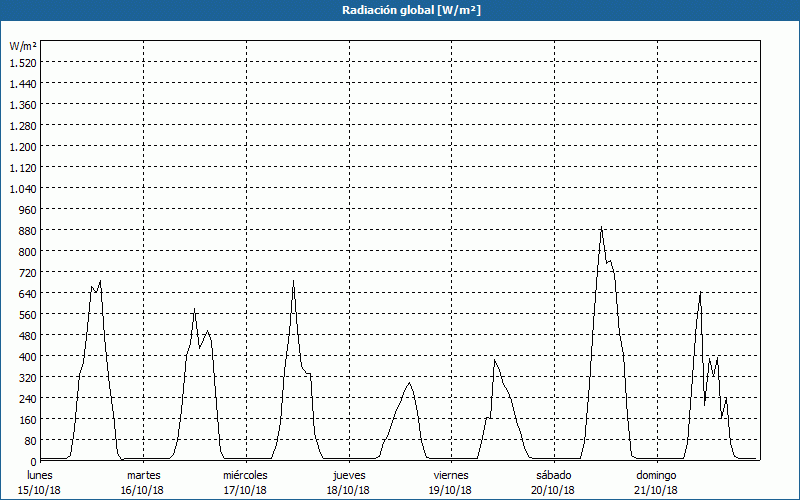Select the 880 y-axis value

pyautogui.click(x=28, y=231)
